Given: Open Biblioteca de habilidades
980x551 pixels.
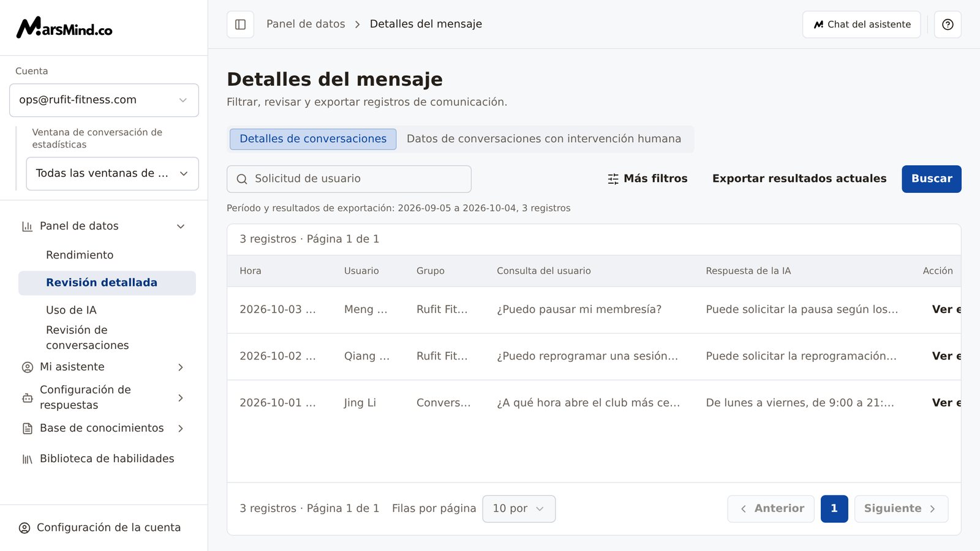Looking at the screenshot, I should [x=107, y=459].
